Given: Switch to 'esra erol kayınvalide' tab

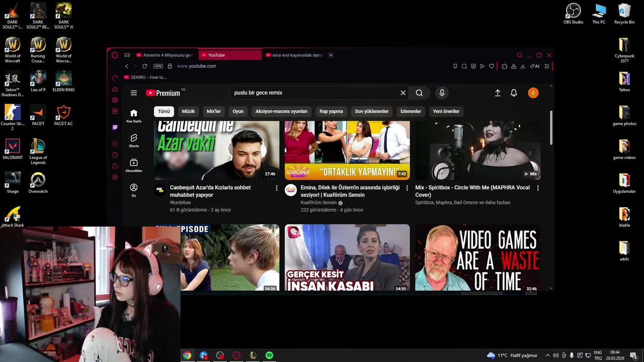Looking at the screenshot, I should tap(294, 55).
